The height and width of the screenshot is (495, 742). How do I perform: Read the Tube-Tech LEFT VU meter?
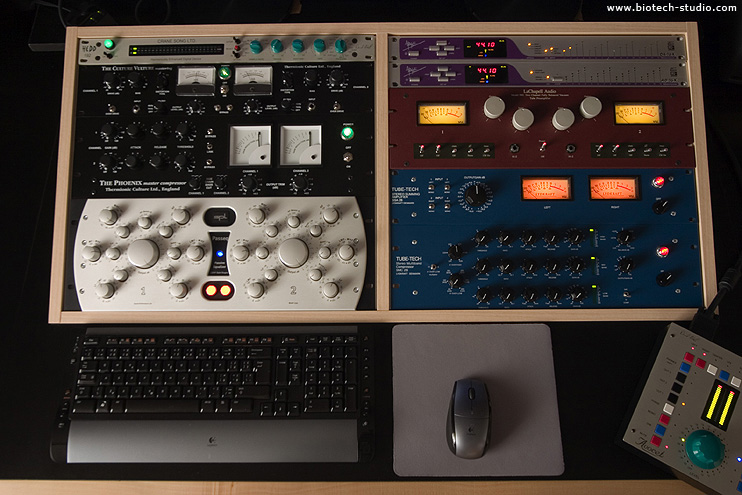pos(546,189)
